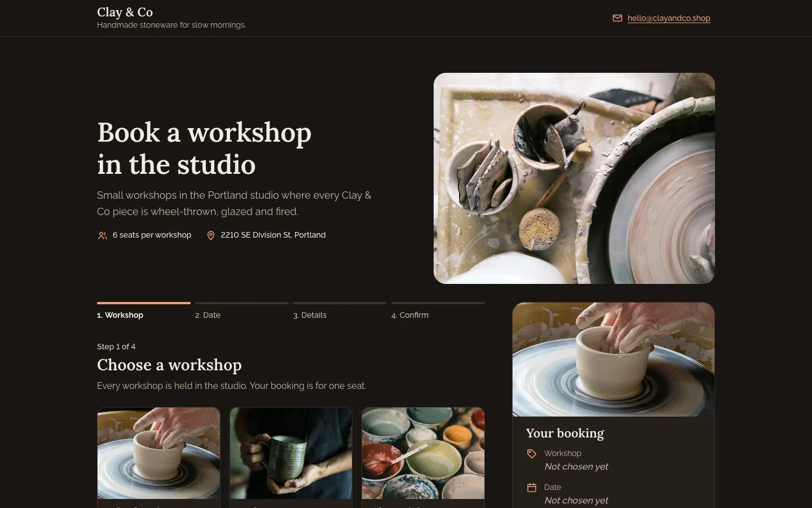Select the workshop card with glaze bowls
Screen dimensions: 812x508
(423, 453)
